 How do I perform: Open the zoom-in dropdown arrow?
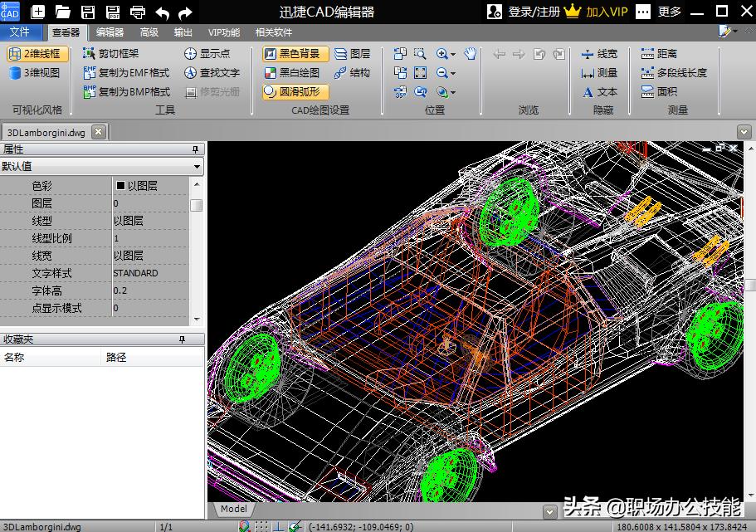[453, 54]
